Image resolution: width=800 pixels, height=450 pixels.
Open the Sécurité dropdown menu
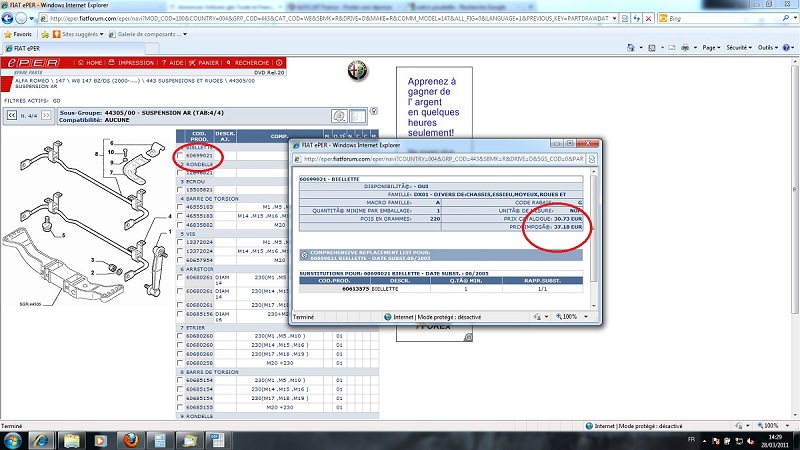pos(739,47)
